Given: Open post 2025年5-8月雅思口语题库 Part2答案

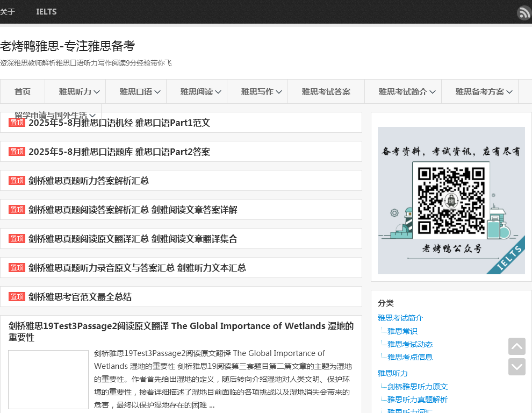Looking at the screenshot, I should coord(119,152).
